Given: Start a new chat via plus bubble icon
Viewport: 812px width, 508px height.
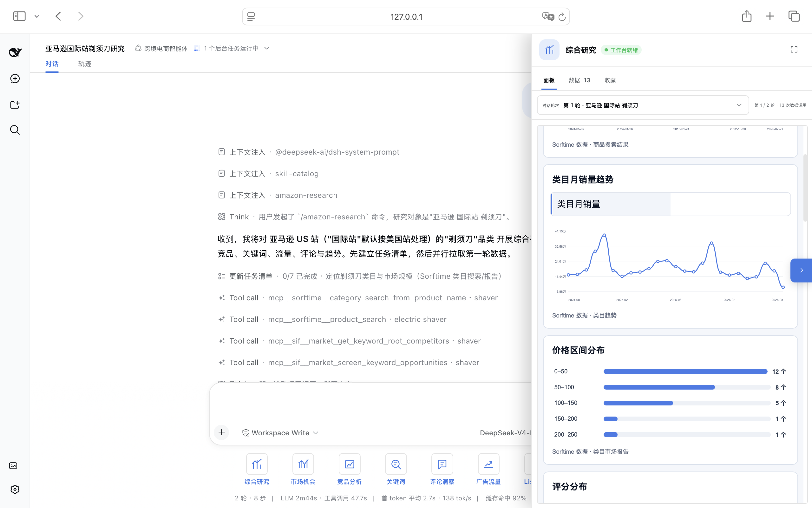Looking at the screenshot, I should point(15,79).
